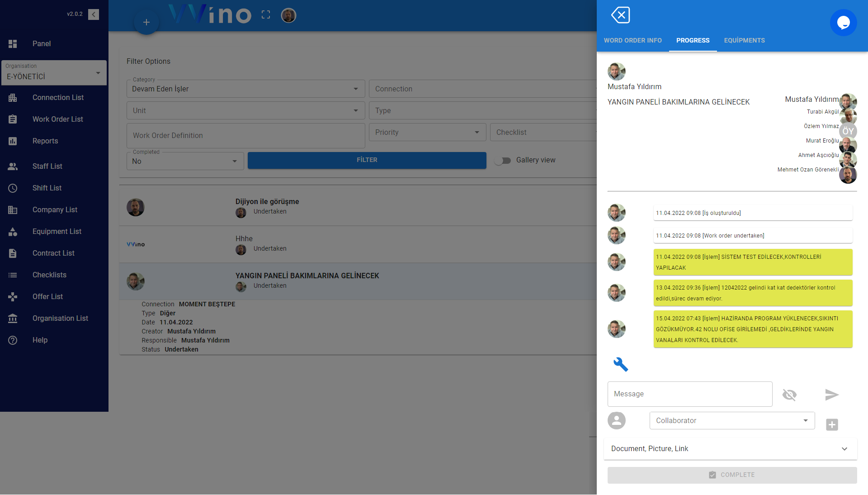Open the Reports section in the sidebar
The image size is (868, 495).
pos(45,141)
